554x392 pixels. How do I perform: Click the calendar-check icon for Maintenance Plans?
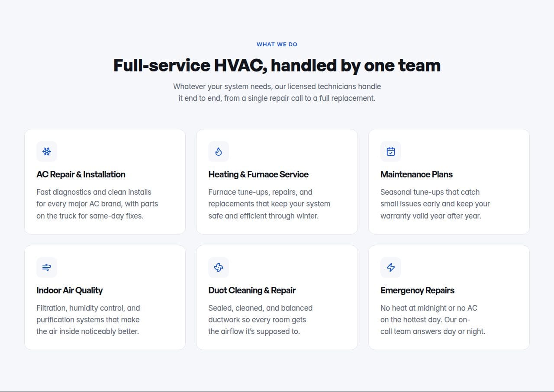[x=391, y=151]
